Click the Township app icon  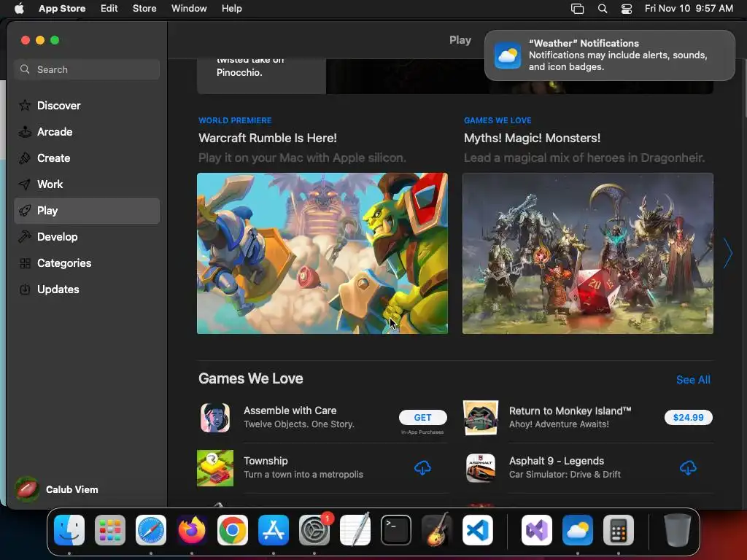click(x=215, y=468)
